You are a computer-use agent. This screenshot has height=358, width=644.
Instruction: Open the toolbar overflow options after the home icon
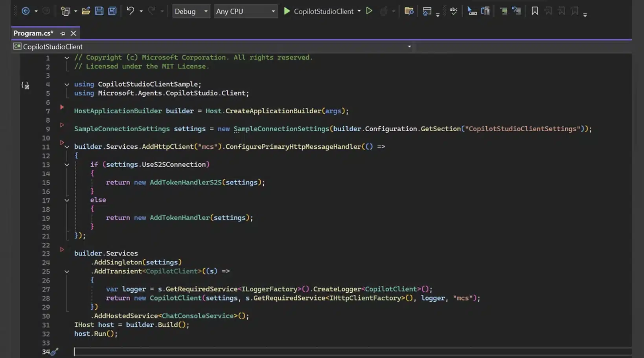pos(438,15)
